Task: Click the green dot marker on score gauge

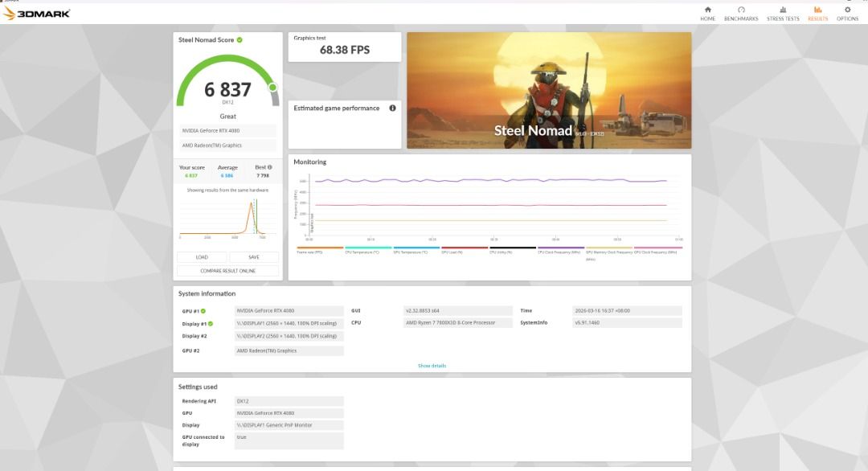Action: click(272, 87)
